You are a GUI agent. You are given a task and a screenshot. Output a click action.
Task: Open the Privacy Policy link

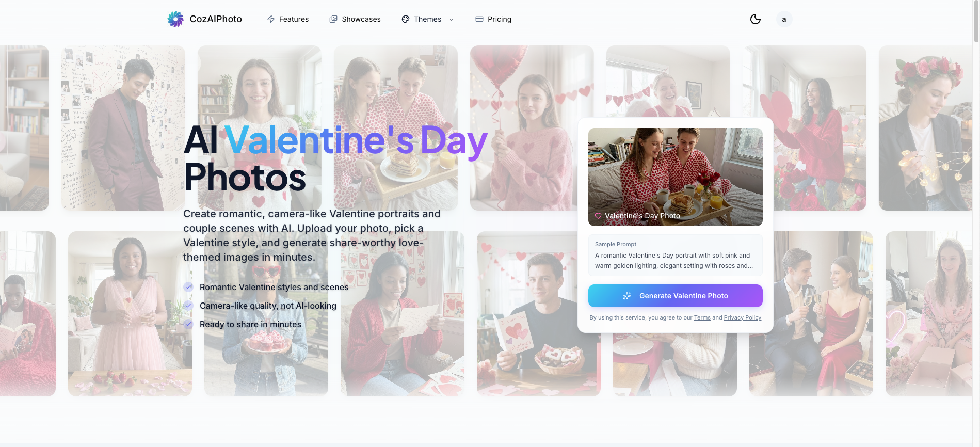pyautogui.click(x=743, y=317)
